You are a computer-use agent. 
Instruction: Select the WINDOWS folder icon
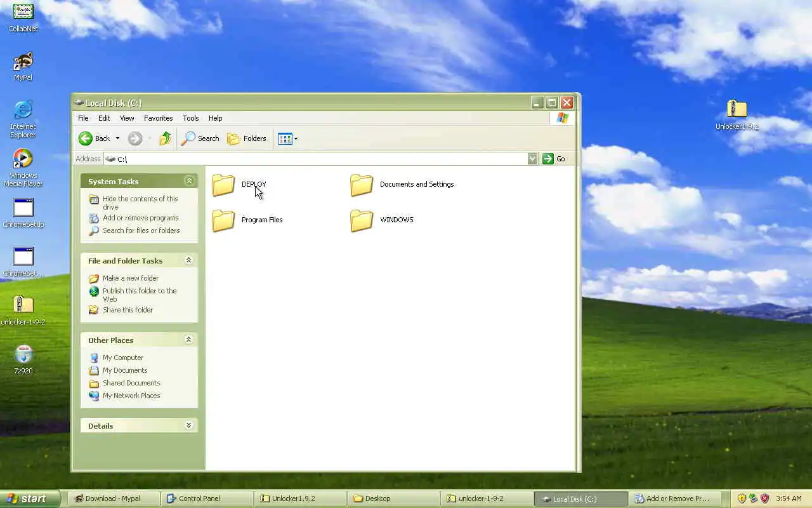tap(362, 220)
